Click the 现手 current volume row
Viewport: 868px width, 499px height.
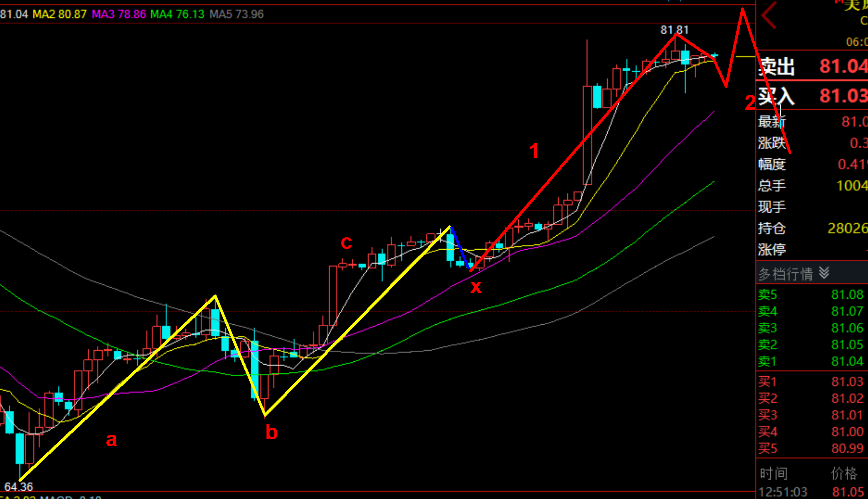coord(812,207)
